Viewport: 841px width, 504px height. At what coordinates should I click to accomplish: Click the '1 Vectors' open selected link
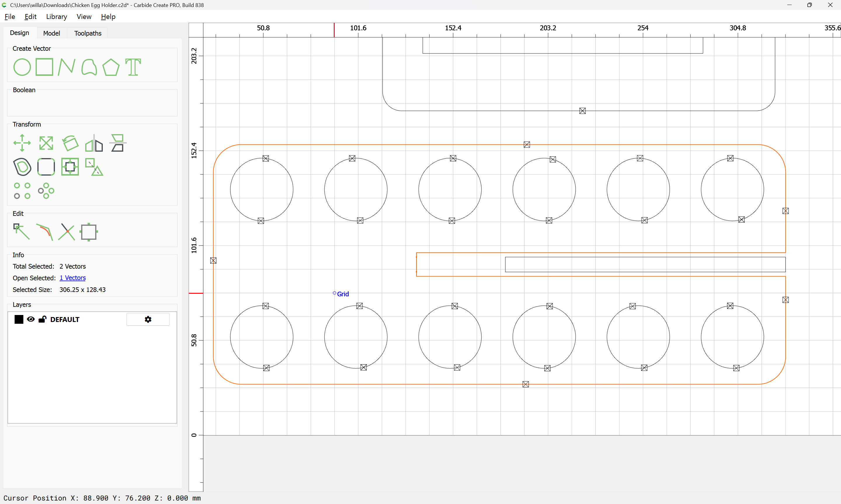(72, 278)
